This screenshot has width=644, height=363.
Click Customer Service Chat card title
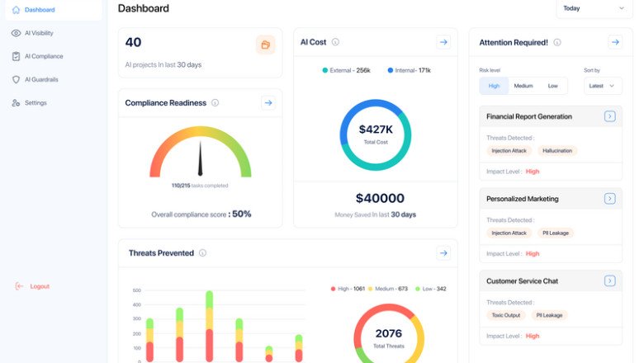[x=522, y=281]
